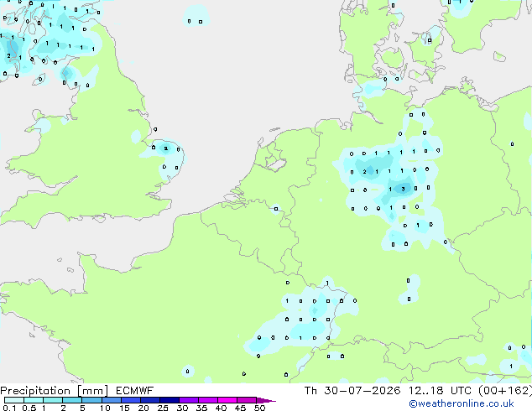Select the 35–40 mm legend swatch
The height and width of the screenshot is (411, 532).
(x=208, y=400)
